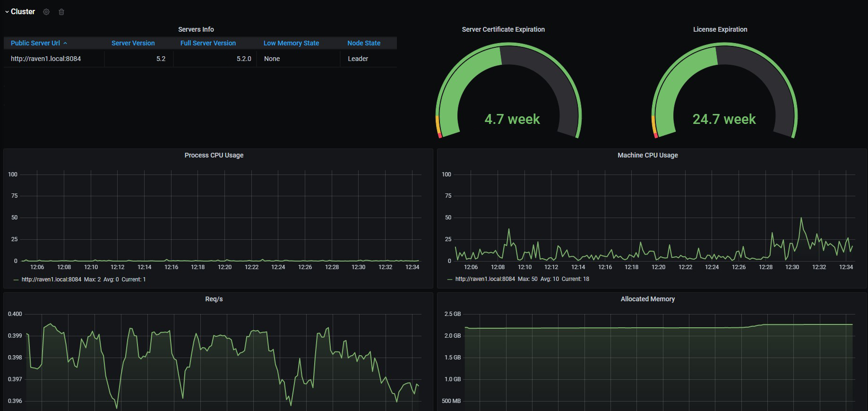This screenshot has width=868, height=411.
Task: Toggle raven1 series in Machine CPU legend
Action: pyautogui.click(x=485, y=279)
